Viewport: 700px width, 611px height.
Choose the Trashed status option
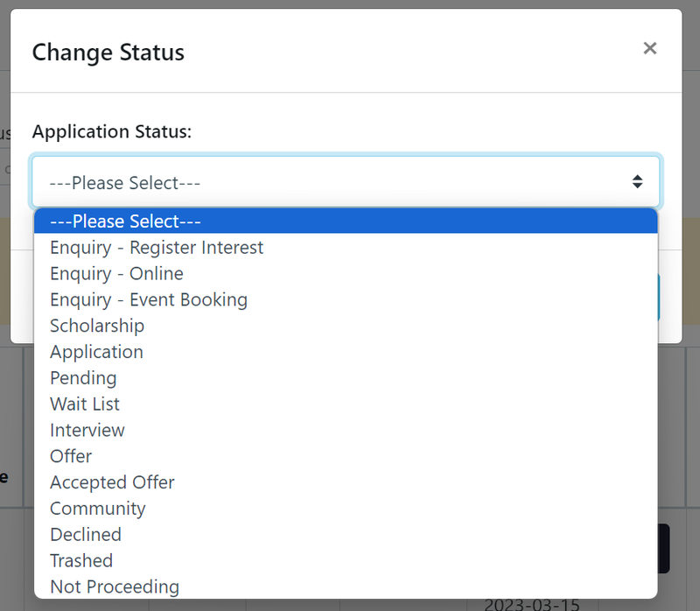[81, 560]
